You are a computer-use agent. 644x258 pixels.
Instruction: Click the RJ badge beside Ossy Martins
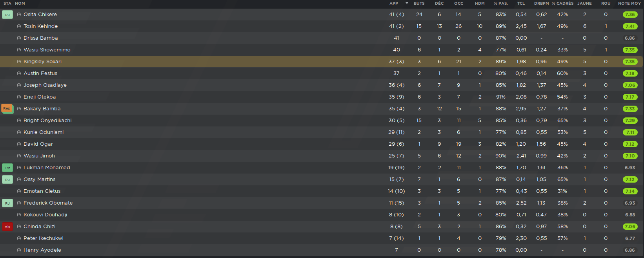(7, 179)
